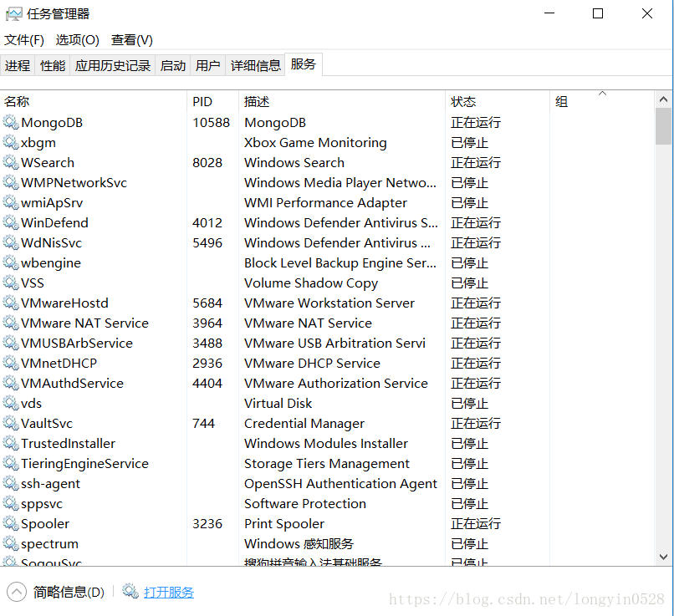Open the 查看(V) menu
674x616 pixels.
(x=132, y=40)
